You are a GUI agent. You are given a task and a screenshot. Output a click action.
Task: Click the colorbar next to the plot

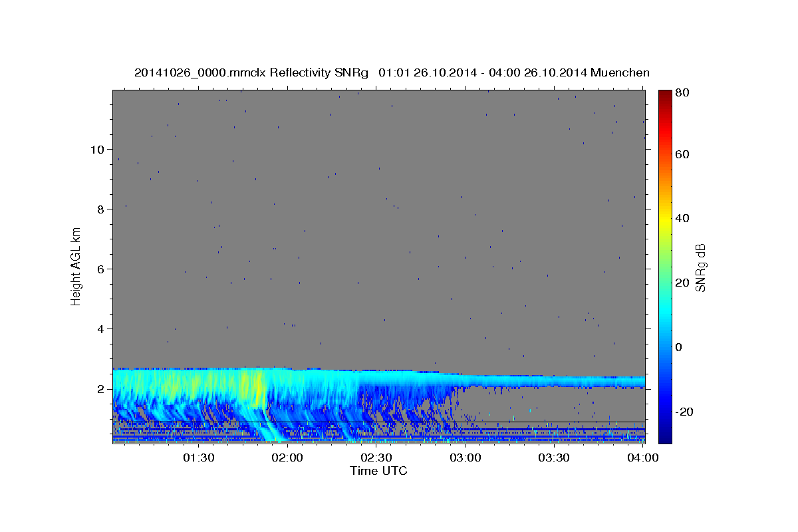(x=666, y=267)
